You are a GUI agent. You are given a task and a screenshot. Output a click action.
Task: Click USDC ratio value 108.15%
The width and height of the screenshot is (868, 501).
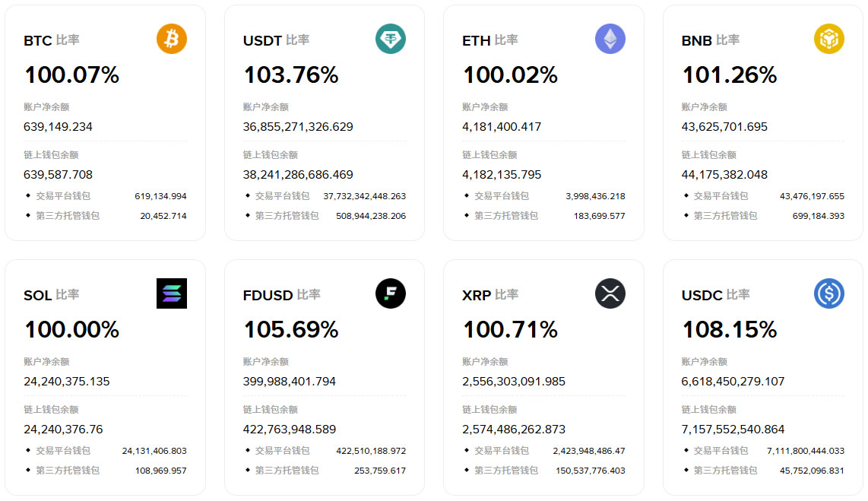[x=729, y=330]
